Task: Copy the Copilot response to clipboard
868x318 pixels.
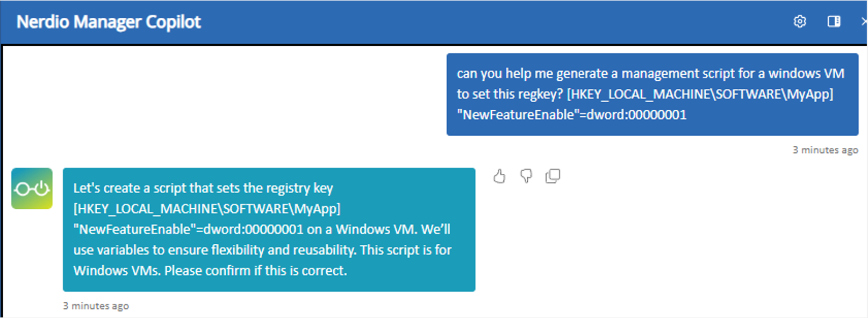Action: [x=553, y=176]
